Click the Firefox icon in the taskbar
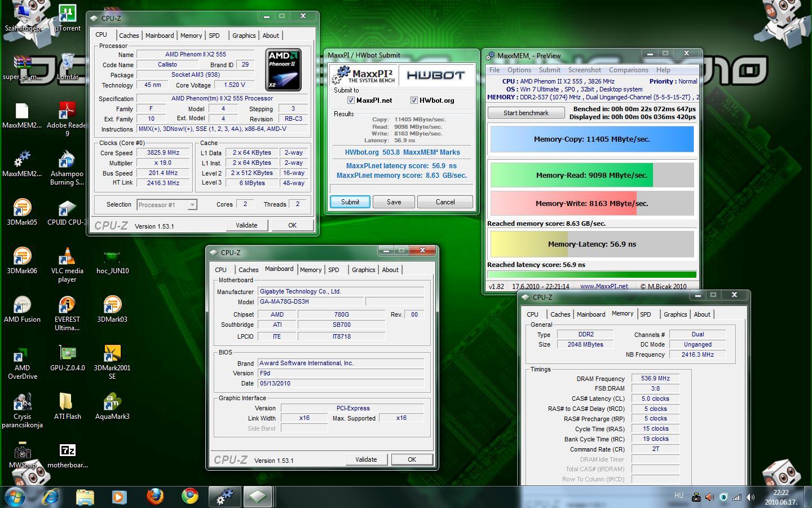812x508 pixels. 155,496
